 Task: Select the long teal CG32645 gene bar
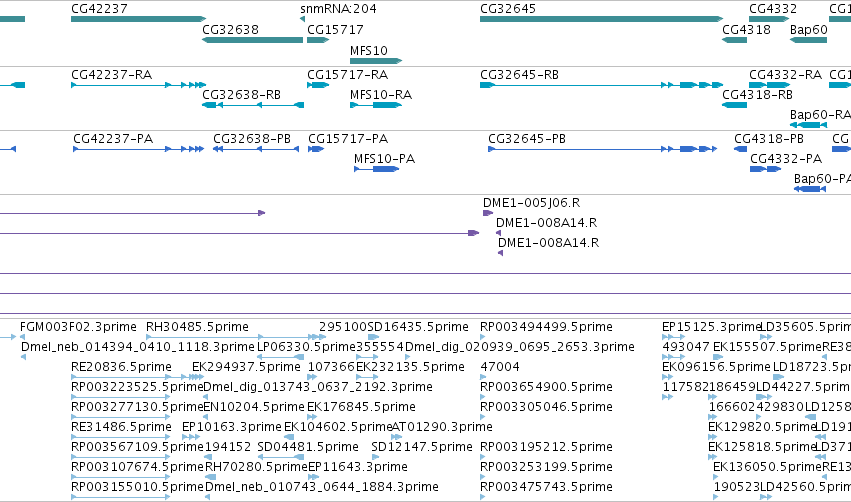[601, 19]
